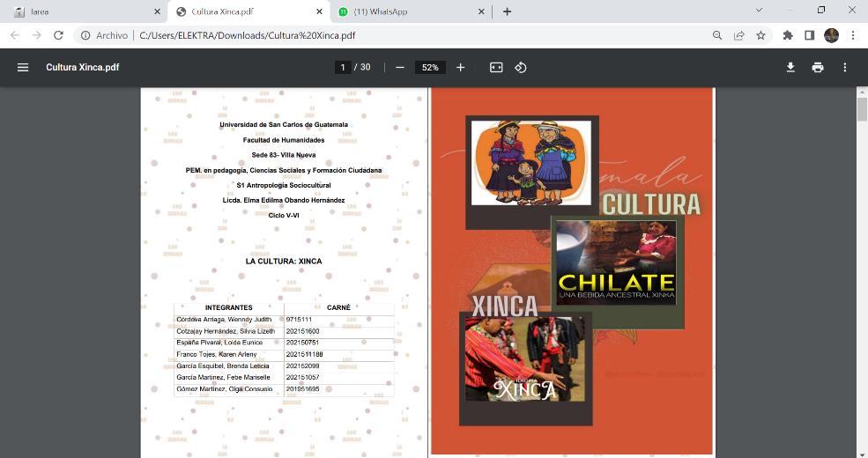Click the 52% zoom level field

(430, 68)
